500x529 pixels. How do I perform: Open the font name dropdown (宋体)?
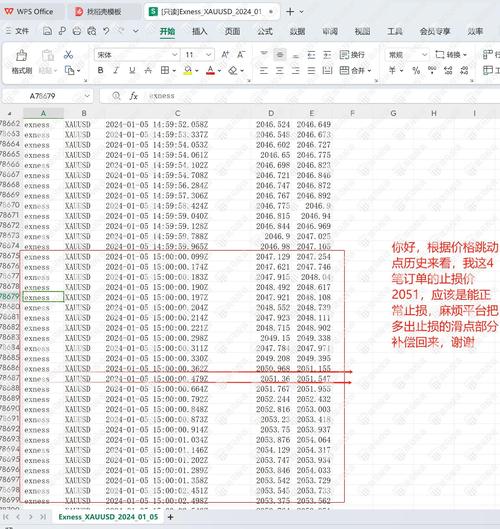174,55
